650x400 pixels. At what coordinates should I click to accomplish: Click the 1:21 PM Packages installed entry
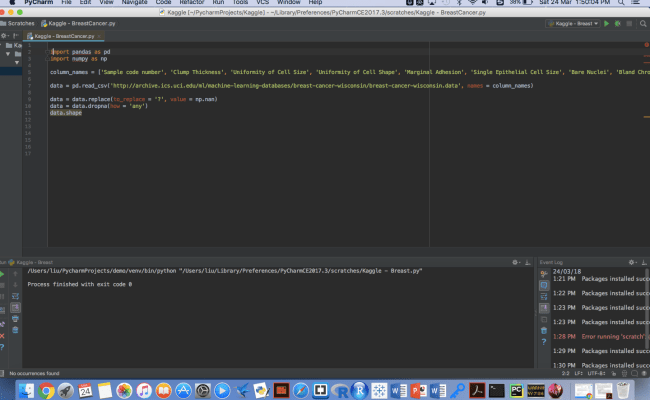601,279
